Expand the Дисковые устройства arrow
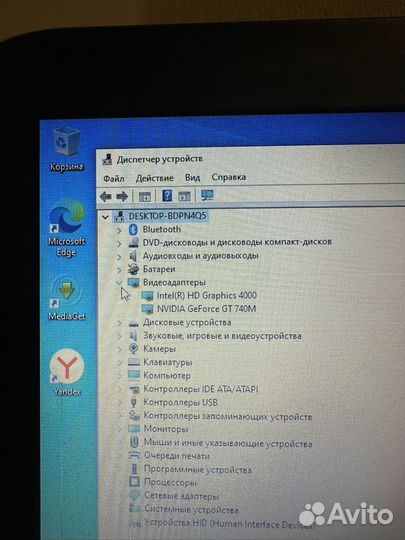The width and height of the screenshot is (405, 540). pos(119,323)
